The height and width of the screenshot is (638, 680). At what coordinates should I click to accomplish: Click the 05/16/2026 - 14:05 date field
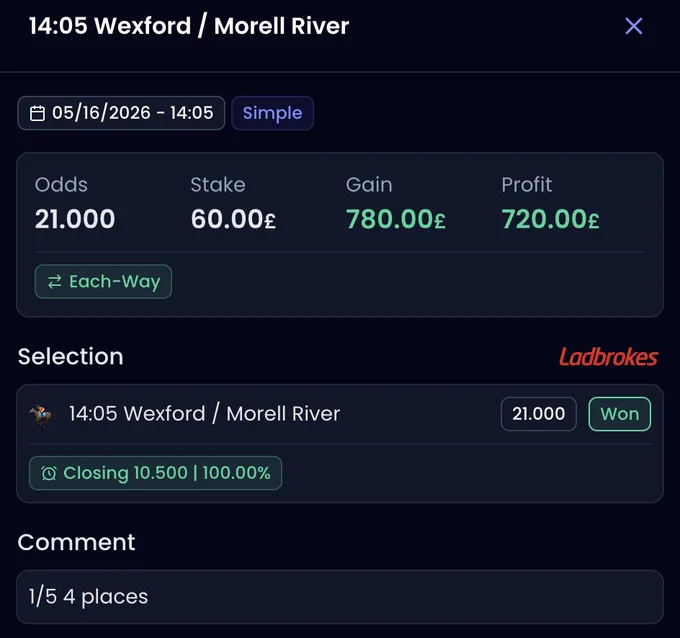[x=121, y=113]
